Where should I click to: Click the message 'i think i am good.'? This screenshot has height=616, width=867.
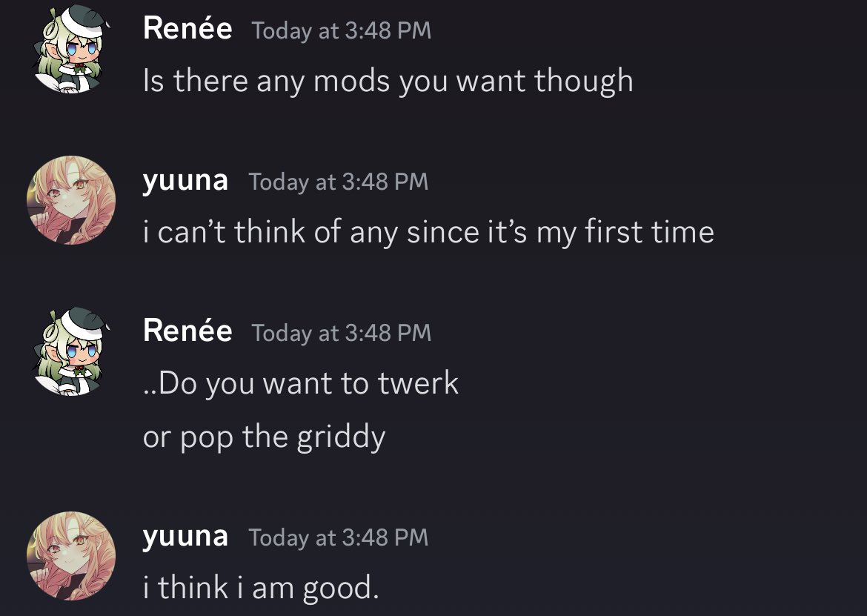click(261, 588)
